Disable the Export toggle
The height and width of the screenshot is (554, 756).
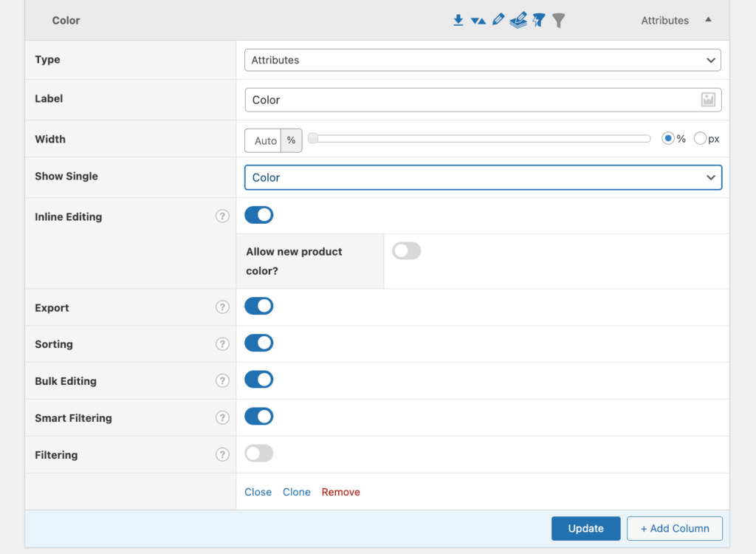(x=259, y=307)
